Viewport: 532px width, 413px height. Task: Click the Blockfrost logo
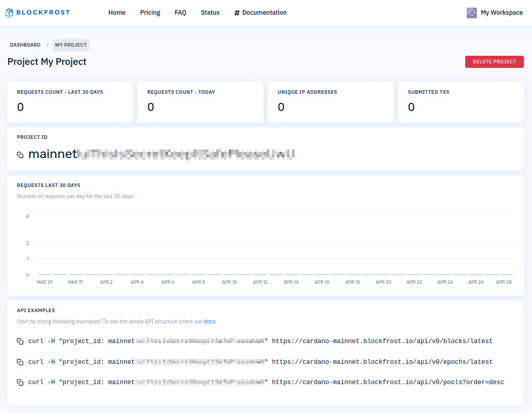(x=37, y=13)
